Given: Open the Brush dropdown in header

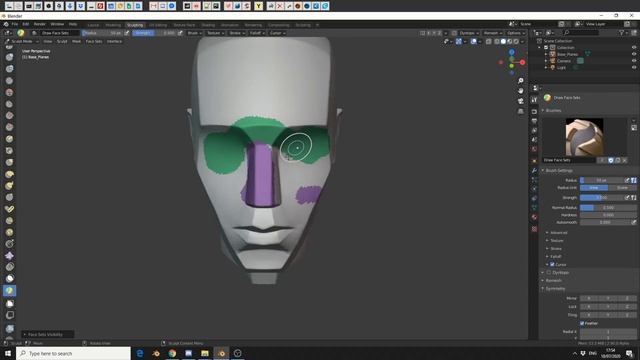Looking at the screenshot, I should coord(195,33).
